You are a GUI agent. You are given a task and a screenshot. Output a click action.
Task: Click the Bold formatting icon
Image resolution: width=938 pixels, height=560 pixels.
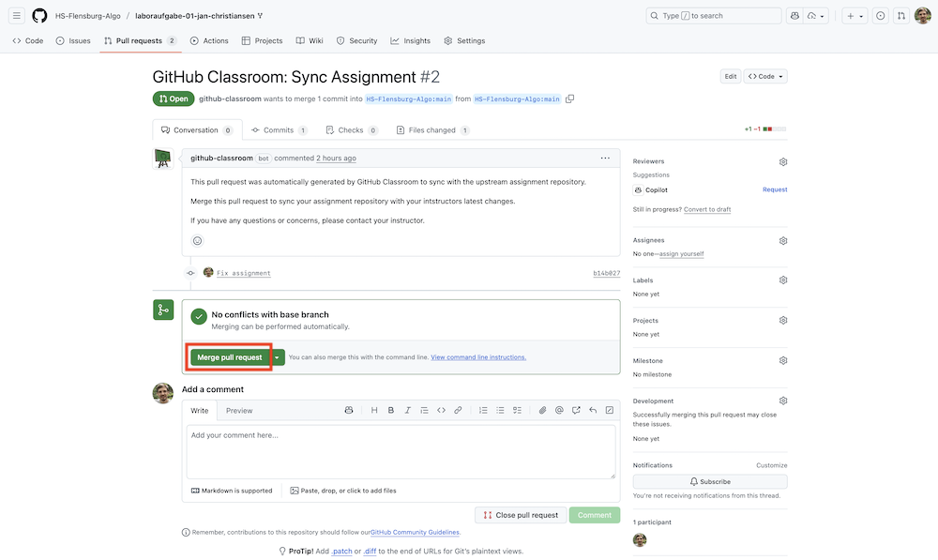(391, 410)
